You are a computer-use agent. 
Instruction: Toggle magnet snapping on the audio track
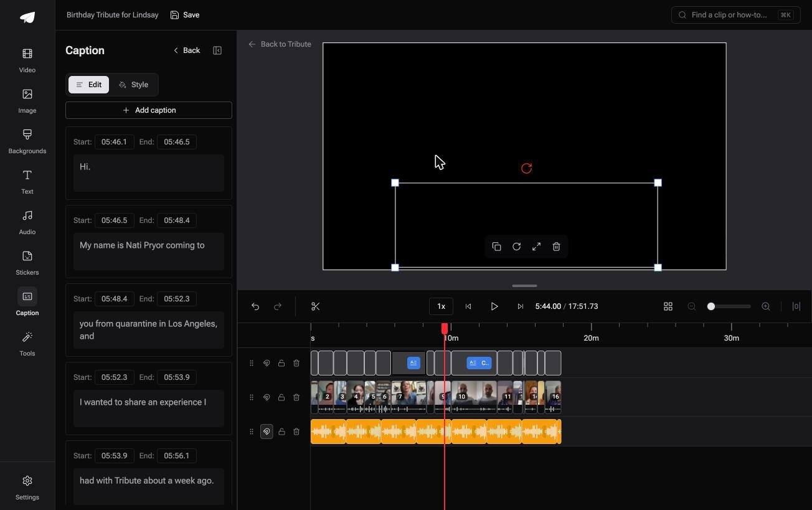267,432
